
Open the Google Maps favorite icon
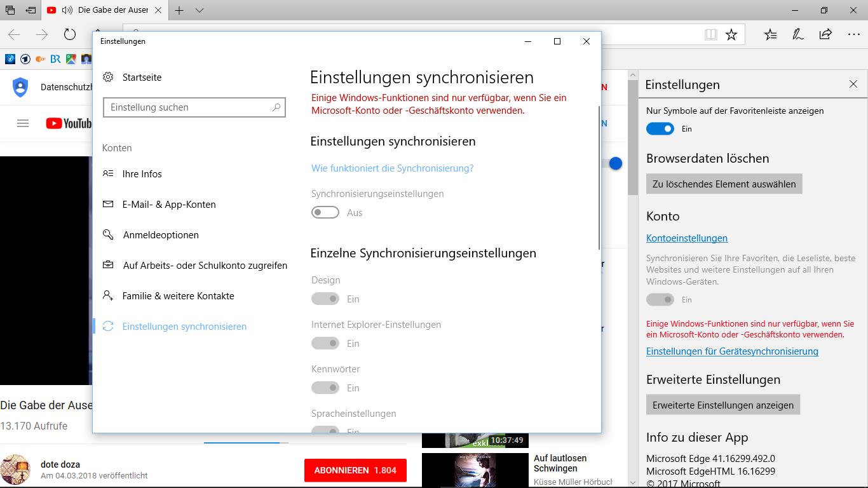click(x=71, y=59)
